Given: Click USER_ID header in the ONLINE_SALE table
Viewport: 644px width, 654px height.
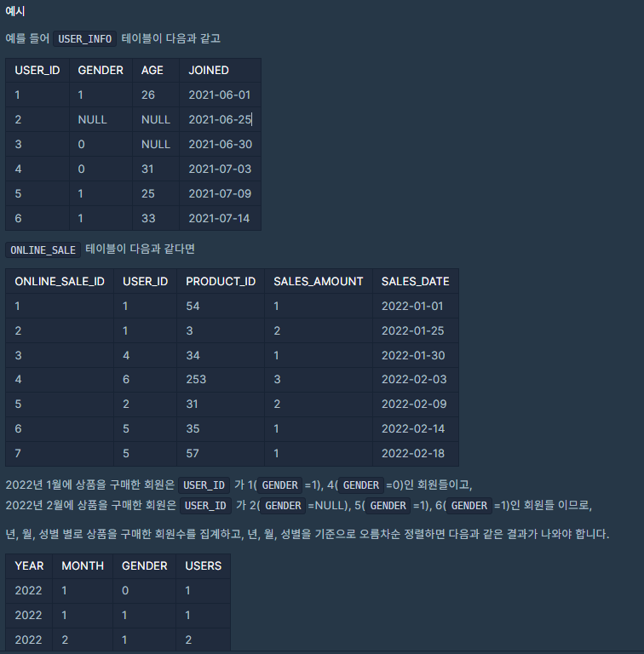Looking at the screenshot, I should 145,281.
